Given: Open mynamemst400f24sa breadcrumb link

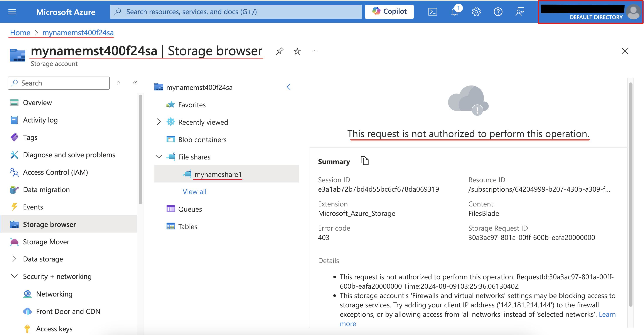Looking at the screenshot, I should coord(78,33).
